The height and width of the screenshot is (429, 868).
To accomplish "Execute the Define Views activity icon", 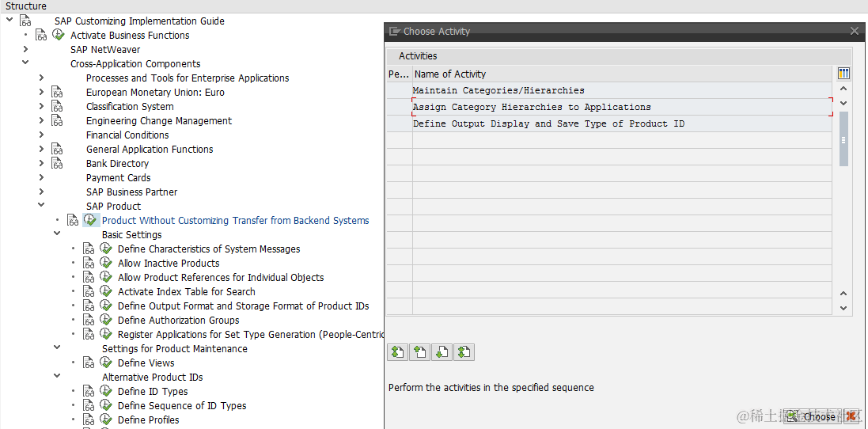I will click(x=106, y=363).
